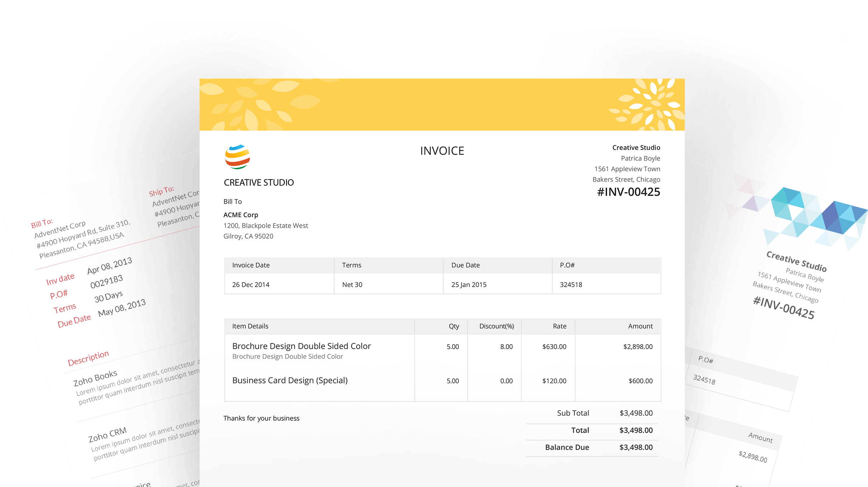Image resolution: width=868 pixels, height=487 pixels.
Task: Click the white flower burst in yellow header
Action: [x=648, y=105]
